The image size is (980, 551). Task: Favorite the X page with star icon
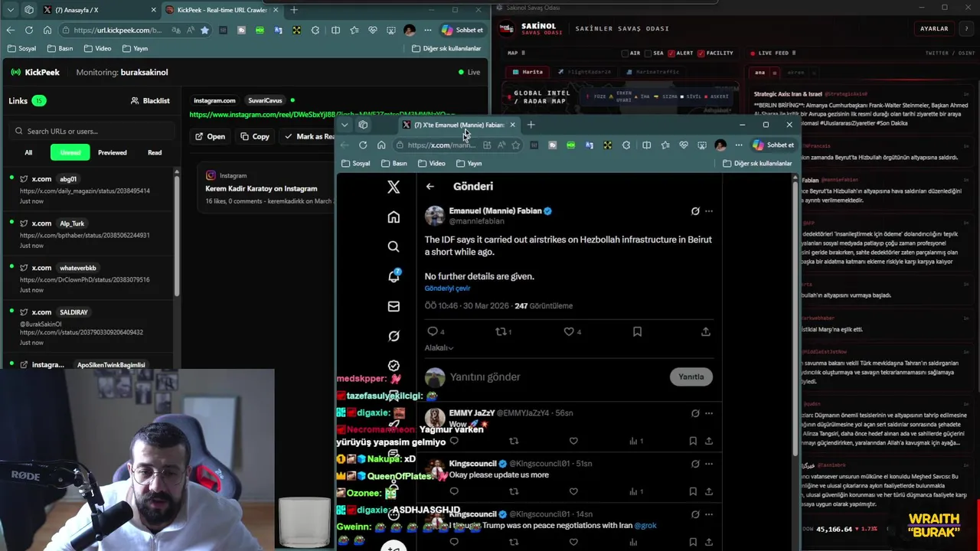(516, 145)
